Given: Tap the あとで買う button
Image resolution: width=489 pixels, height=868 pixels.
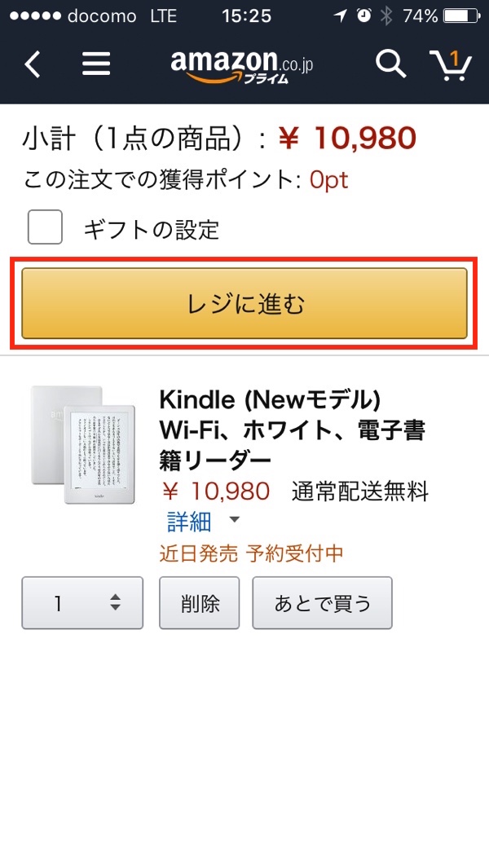Looking at the screenshot, I should 322,603.
